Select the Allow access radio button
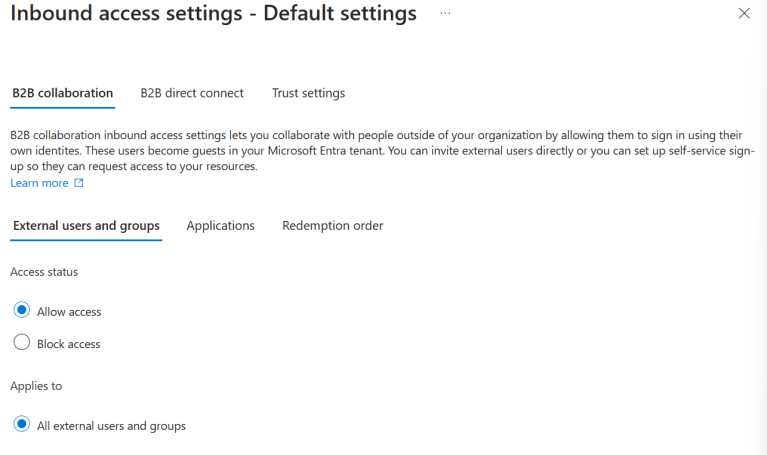 [22, 311]
